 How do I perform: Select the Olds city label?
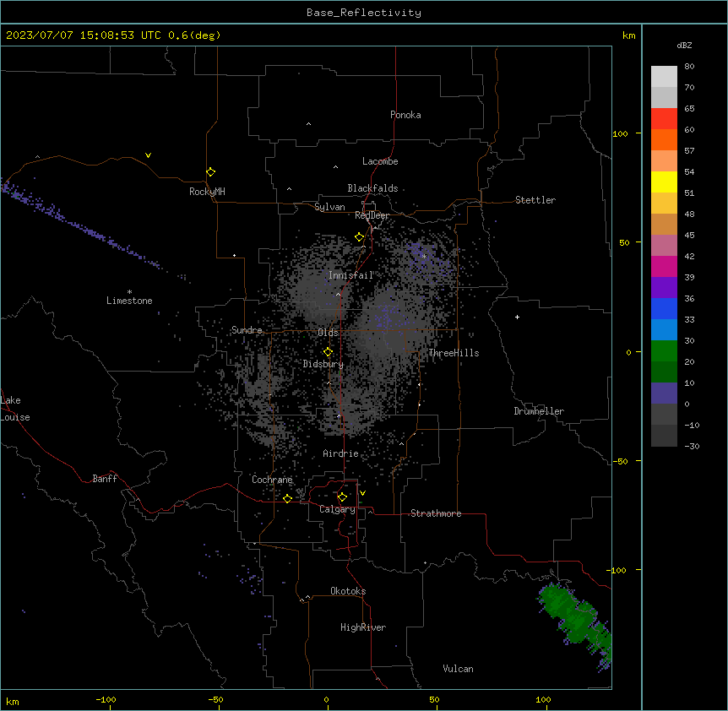[328, 333]
